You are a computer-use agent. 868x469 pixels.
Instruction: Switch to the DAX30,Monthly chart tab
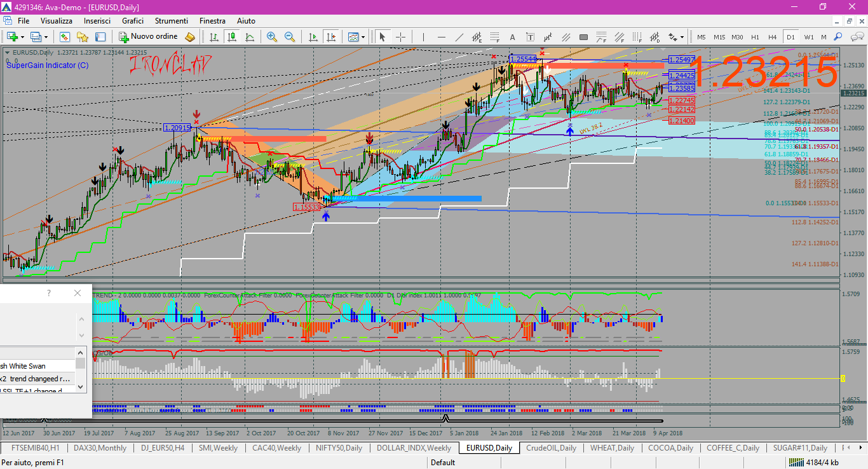click(100, 448)
